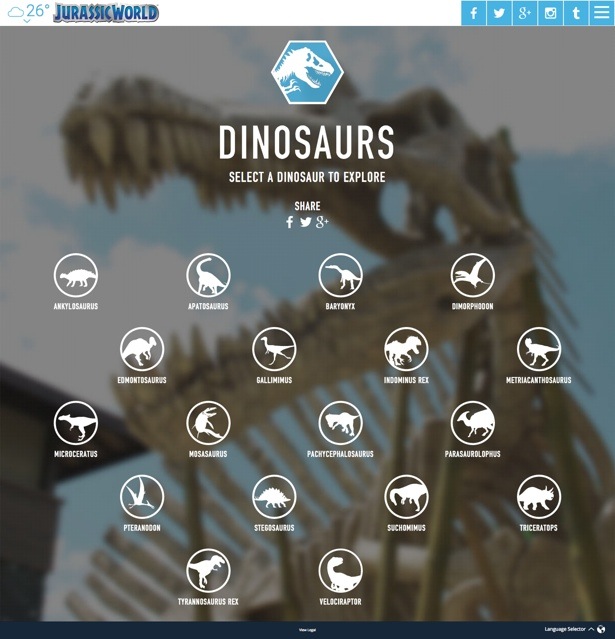Explore the Velociraptor icon

point(340,571)
